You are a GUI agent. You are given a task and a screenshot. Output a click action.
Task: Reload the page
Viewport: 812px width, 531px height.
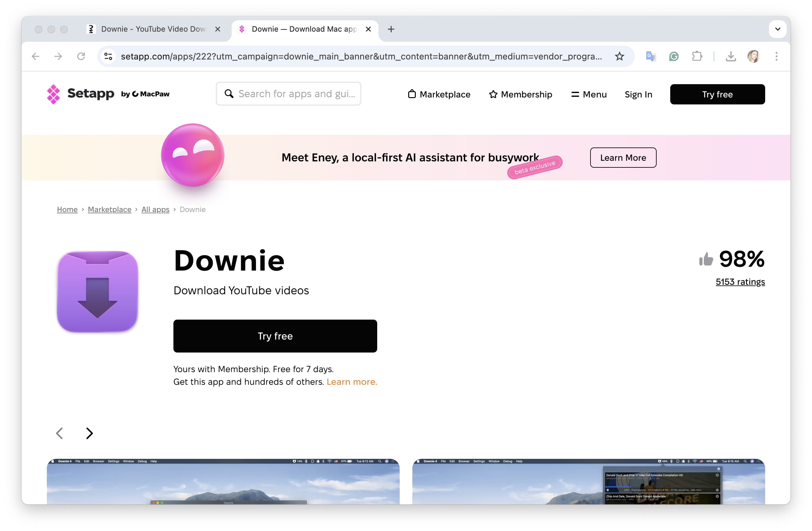tap(81, 56)
